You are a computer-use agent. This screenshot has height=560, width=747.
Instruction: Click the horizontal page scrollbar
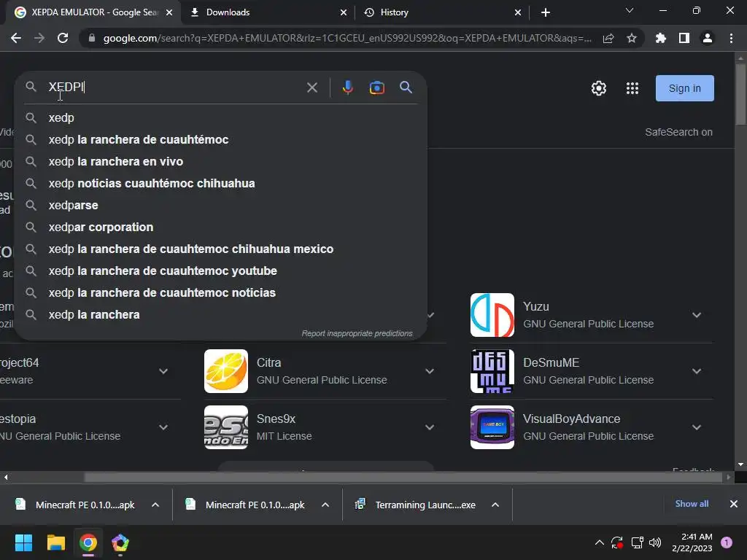coord(404,477)
